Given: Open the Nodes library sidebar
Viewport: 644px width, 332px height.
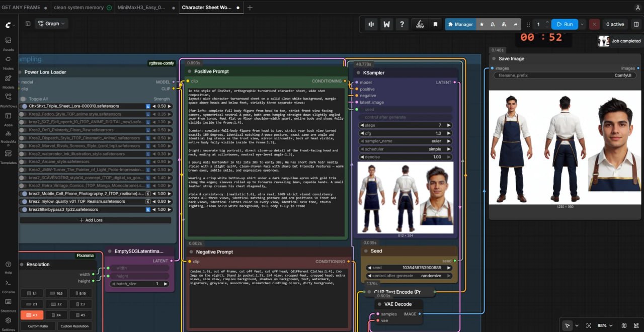Looking at the screenshot, I should [8, 62].
